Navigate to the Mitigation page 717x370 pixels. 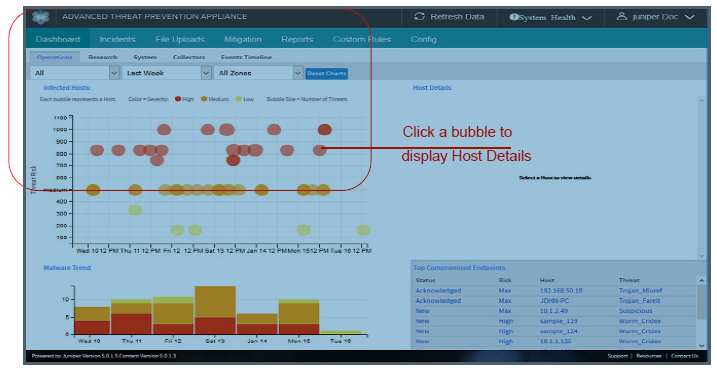[243, 39]
